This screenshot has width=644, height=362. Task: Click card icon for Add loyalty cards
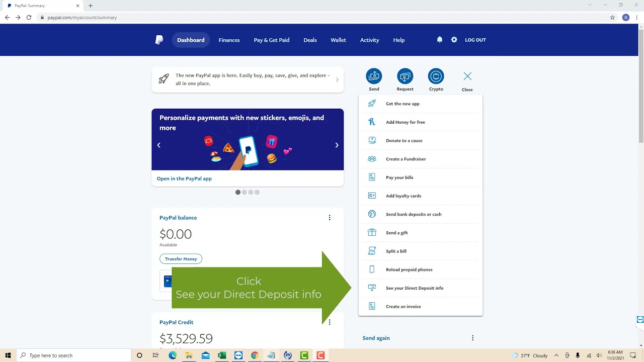[x=372, y=196]
